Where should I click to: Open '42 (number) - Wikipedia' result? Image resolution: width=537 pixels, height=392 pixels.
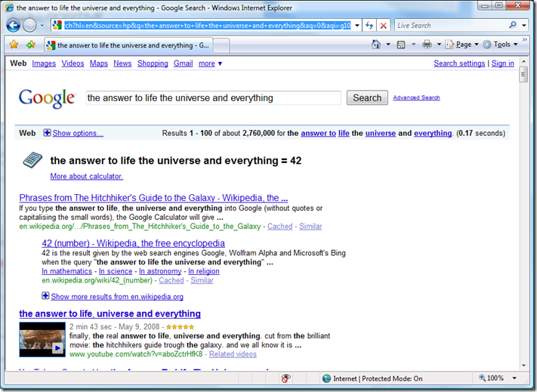tap(133, 243)
